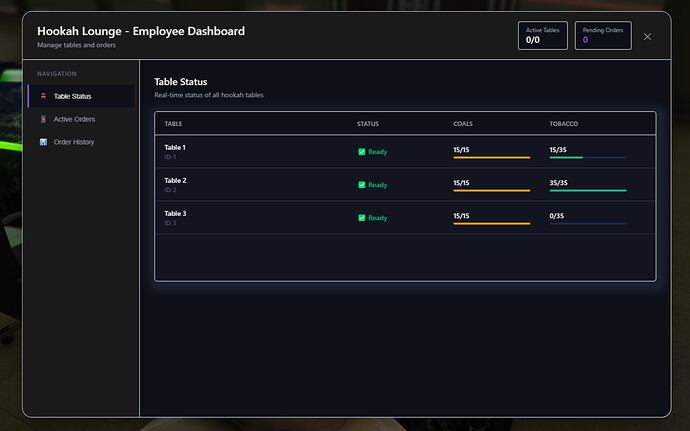Click the "ID: 1" label
Image resolution: width=690 pixels, height=431 pixels.
(x=170, y=157)
